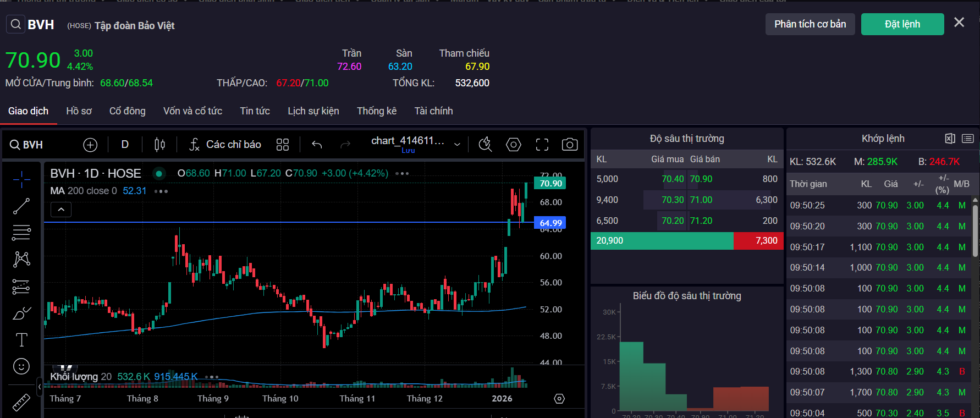Select the trend line drawing tool

[x=21, y=206]
